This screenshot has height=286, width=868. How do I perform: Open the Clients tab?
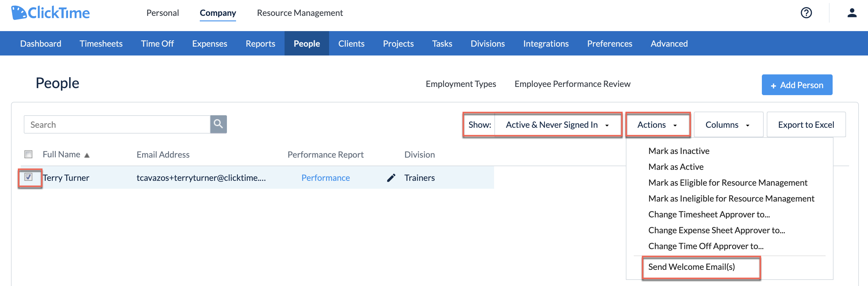coord(351,44)
